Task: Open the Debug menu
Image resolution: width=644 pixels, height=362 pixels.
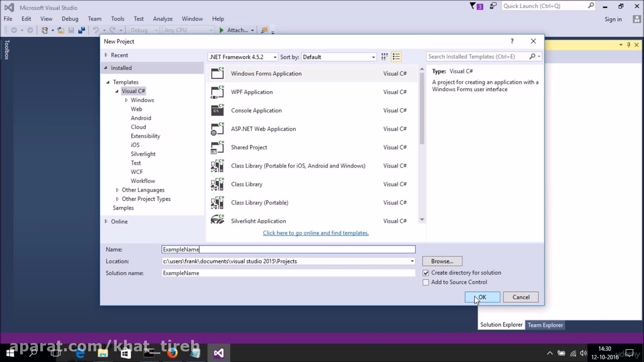Action: (70, 19)
